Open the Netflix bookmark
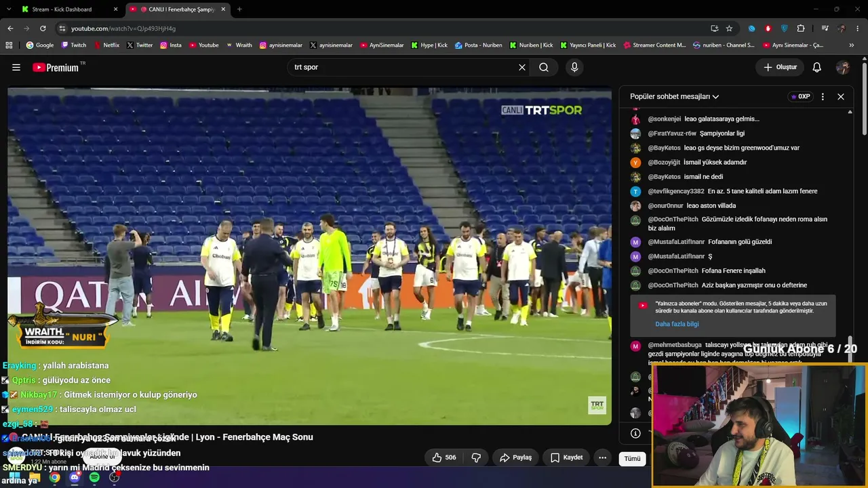 point(106,45)
